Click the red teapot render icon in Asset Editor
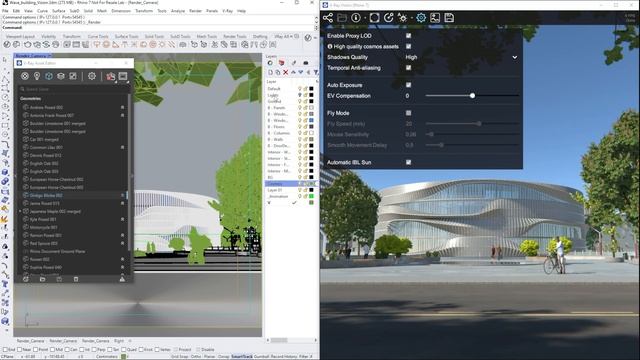The height and width of the screenshot is (360, 640). coord(111,76)
